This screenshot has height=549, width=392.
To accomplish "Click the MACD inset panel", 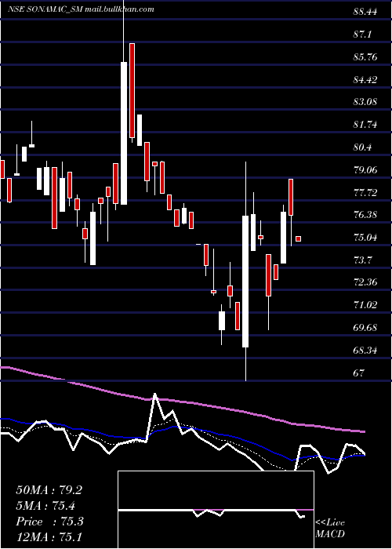I will (x=216, y=510).
